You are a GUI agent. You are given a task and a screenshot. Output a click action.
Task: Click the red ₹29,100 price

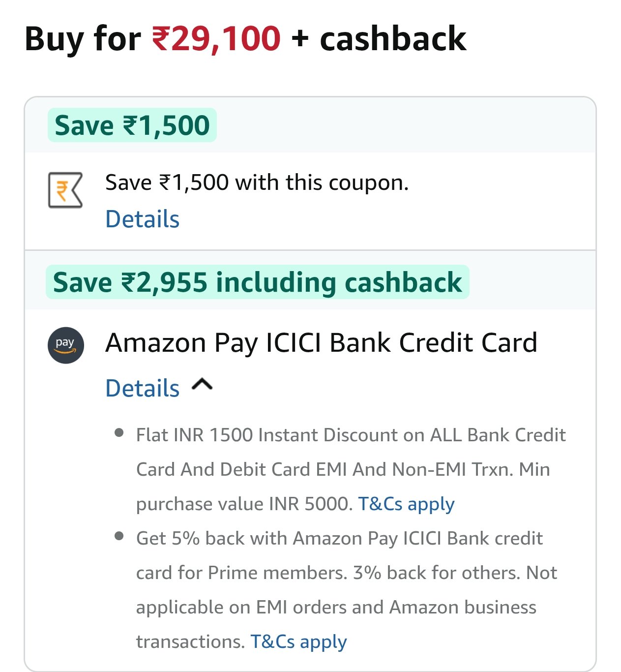(216, 39)
